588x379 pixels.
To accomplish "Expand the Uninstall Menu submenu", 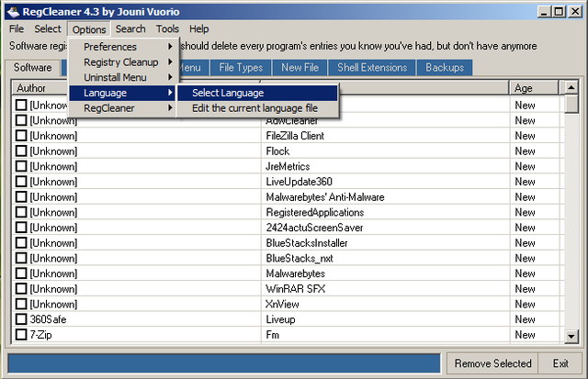I will [122, 77].
